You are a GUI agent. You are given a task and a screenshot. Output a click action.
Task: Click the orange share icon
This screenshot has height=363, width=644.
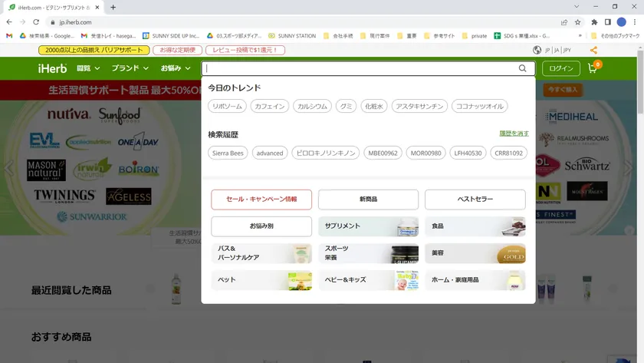pos(593,50)
